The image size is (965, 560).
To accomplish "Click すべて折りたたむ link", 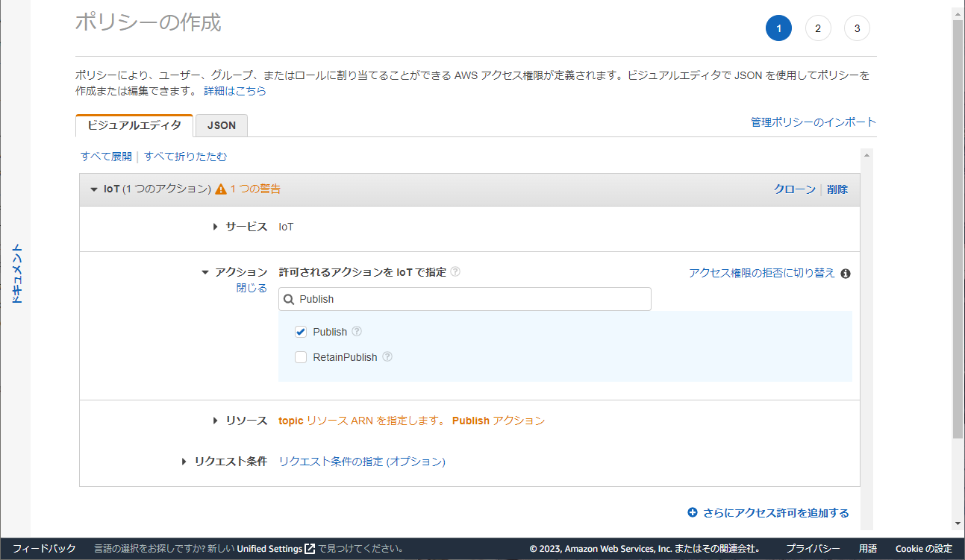I will (x=186, y=157).
